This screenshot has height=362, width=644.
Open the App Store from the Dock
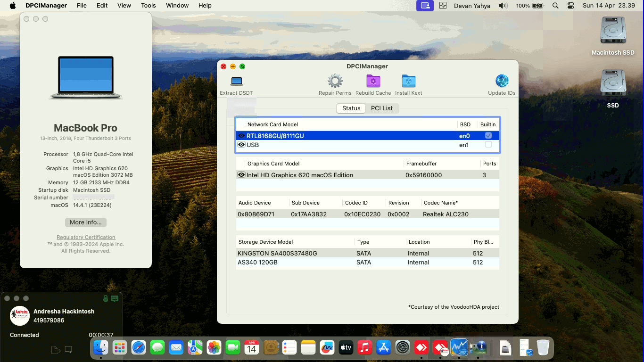[x=384, y=348]
